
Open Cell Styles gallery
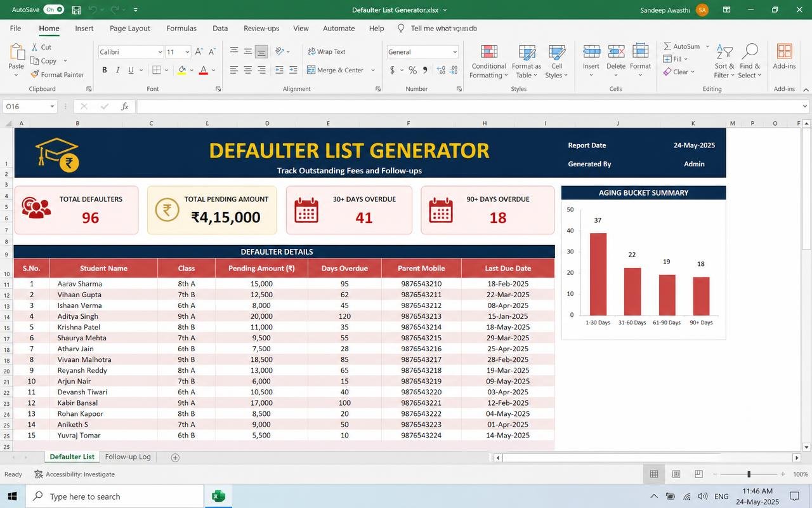point(556,62)
